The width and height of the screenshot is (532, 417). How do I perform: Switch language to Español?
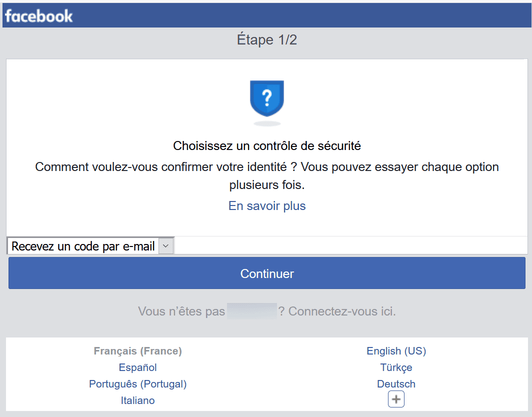[138, 367]
